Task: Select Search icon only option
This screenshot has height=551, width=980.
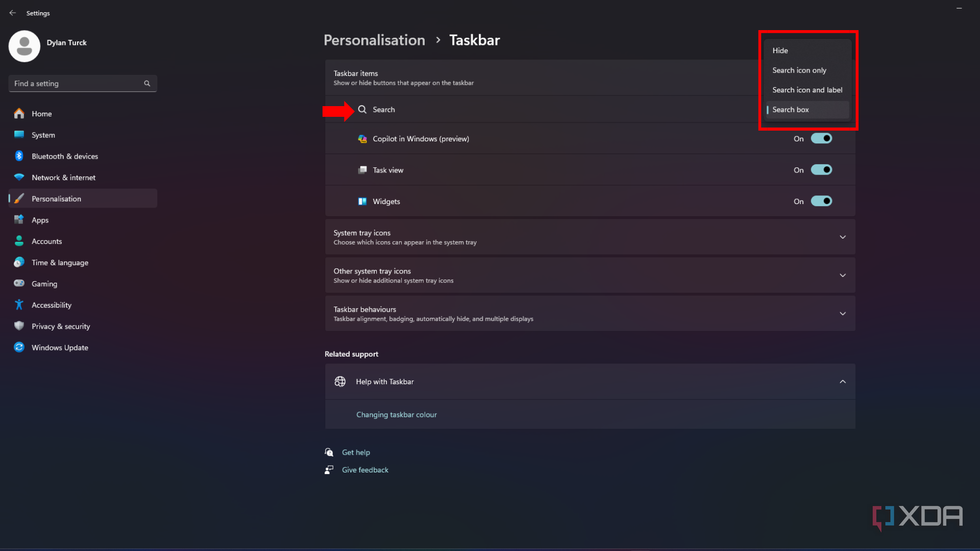Action: pos(799,70)
